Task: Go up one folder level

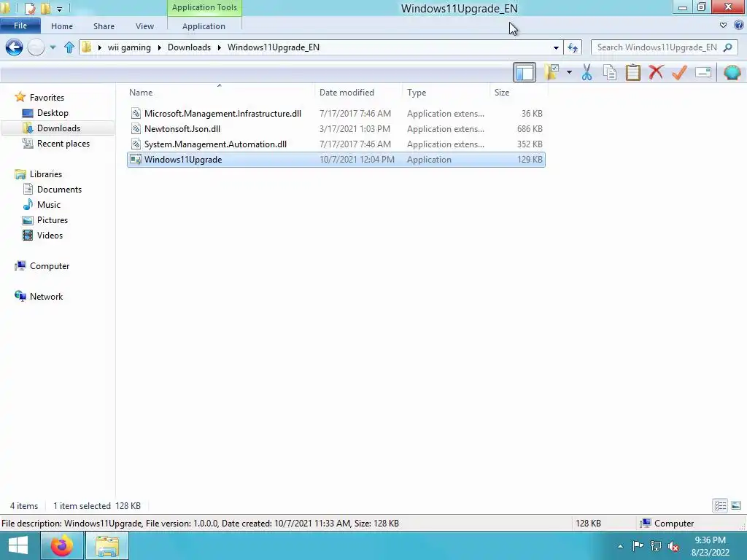Action: click(69, 47)
